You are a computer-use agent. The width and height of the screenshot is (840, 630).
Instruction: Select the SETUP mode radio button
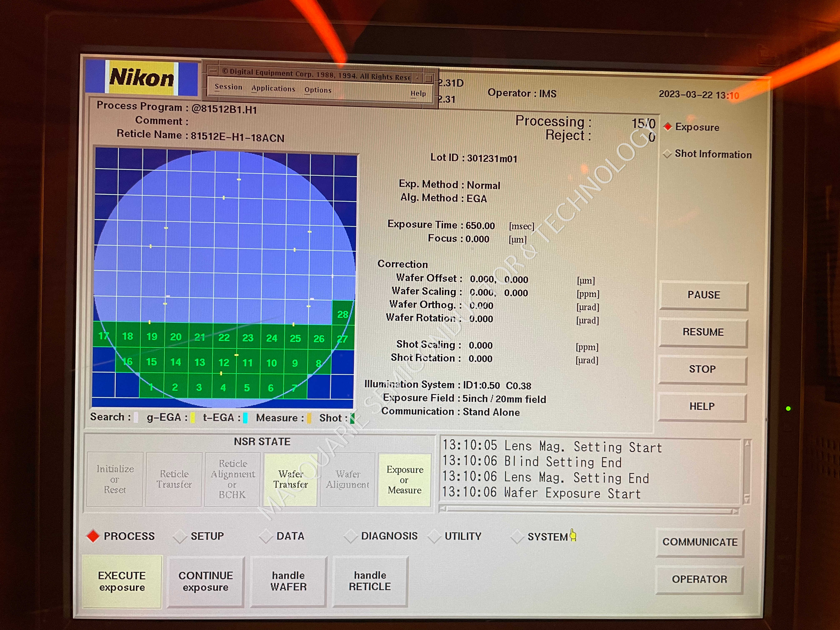click(180, 536)
